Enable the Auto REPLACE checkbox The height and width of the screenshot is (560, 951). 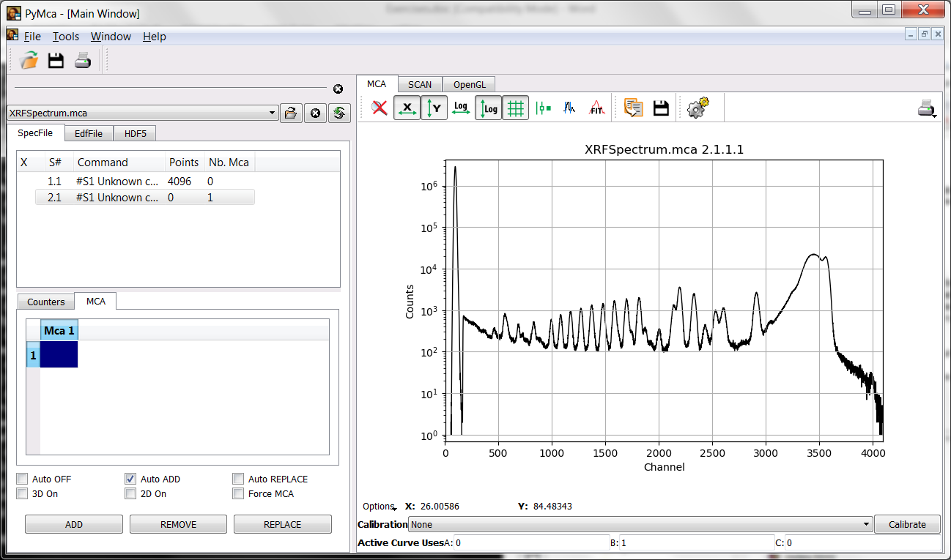[238, 479]
